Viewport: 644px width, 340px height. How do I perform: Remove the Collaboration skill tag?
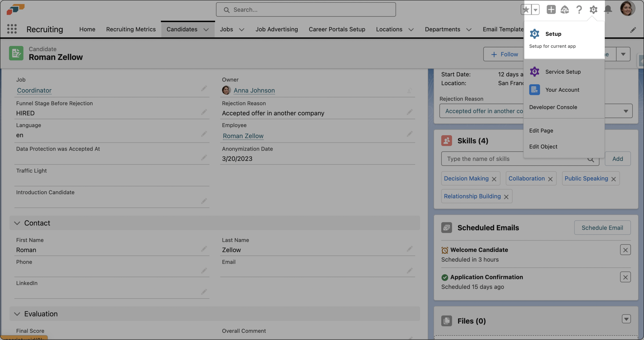[x=550, y=179]
